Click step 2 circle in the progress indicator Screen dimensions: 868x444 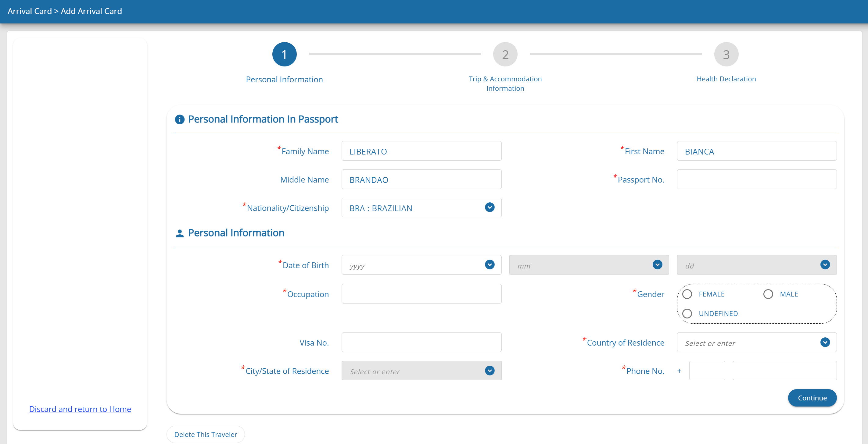pyautogui.click(x=505, y=54)
